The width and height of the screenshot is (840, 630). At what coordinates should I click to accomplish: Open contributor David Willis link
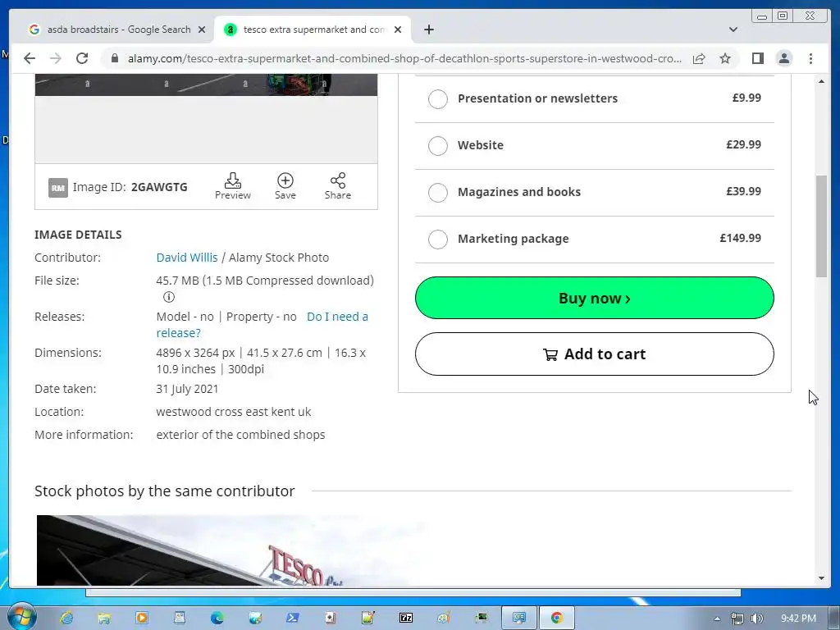[x=187, y=258]
